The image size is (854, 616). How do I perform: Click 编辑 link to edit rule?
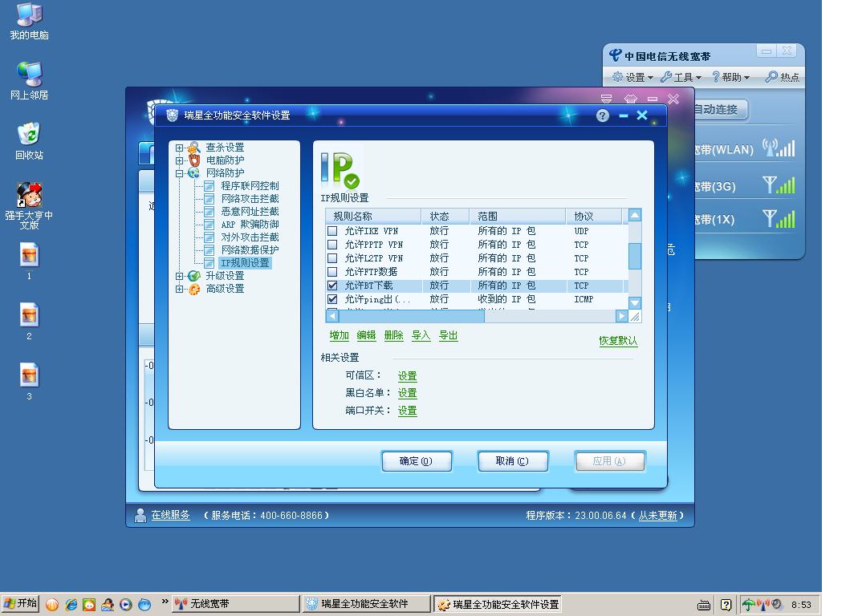366,335
